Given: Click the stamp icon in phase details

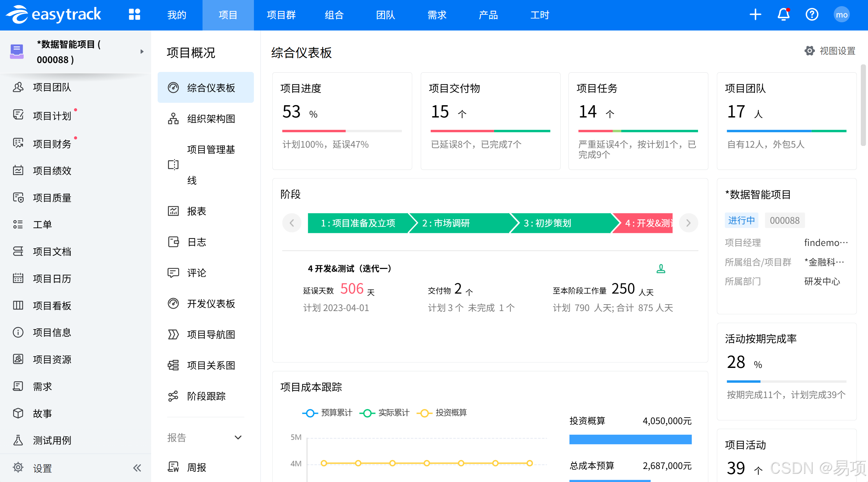Looking at the screenshot, I should click(x=661, y=269).
